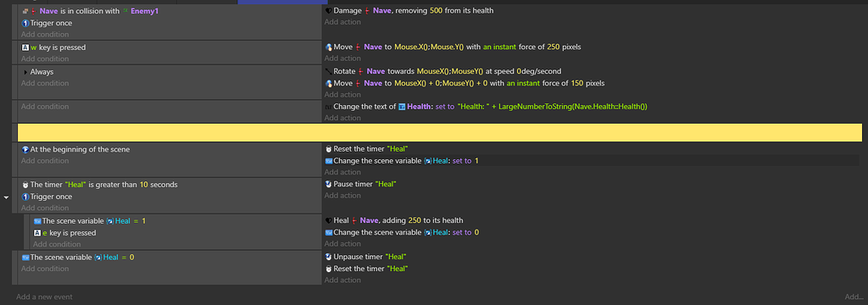This screenshot has width=868, height=305.
Task: Collapse the Heal timer event with arrow
Action: pos(6,197)
